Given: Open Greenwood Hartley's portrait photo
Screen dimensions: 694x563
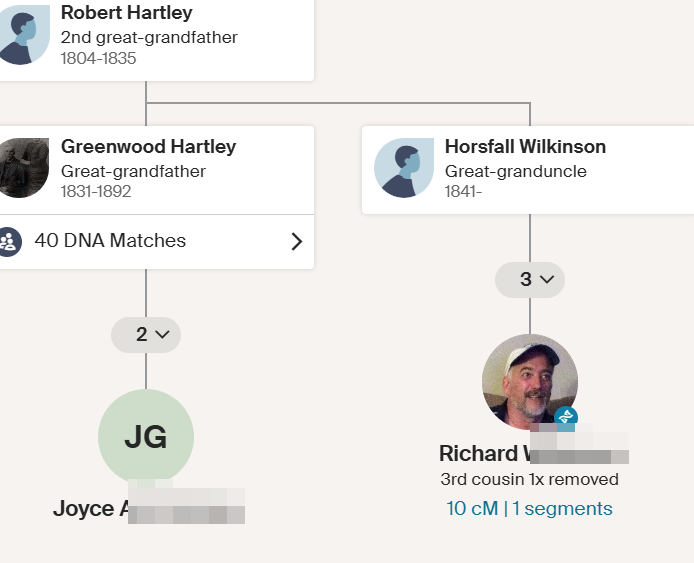Looking at the screenshot, I should tap(24, 167).
